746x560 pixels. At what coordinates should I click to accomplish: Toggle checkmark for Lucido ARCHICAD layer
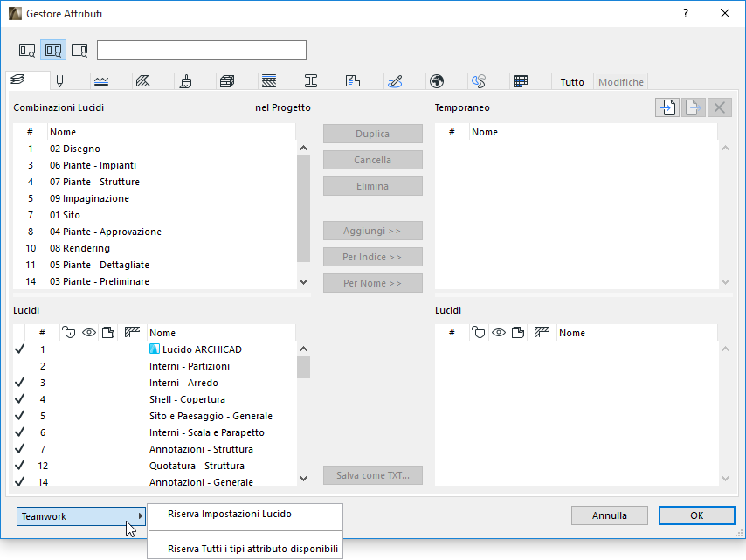tap(19, 349)
